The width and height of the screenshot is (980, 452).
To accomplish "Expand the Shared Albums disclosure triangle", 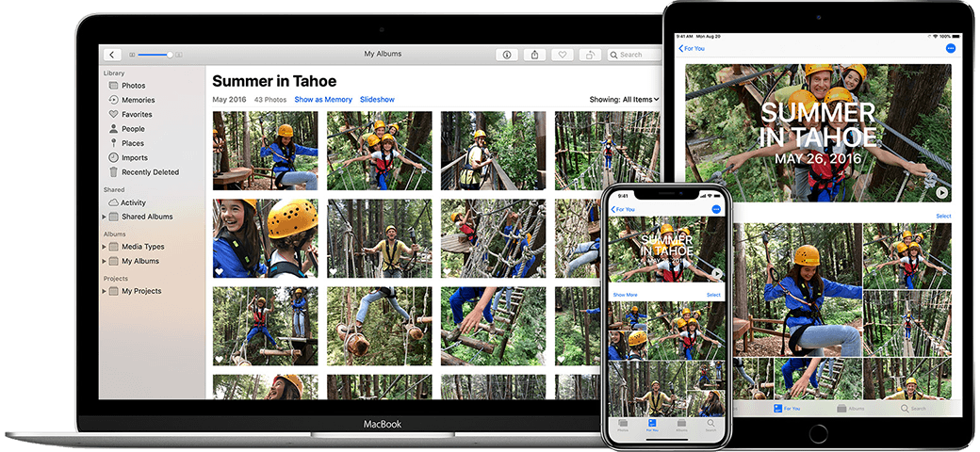I will [105, 217].
